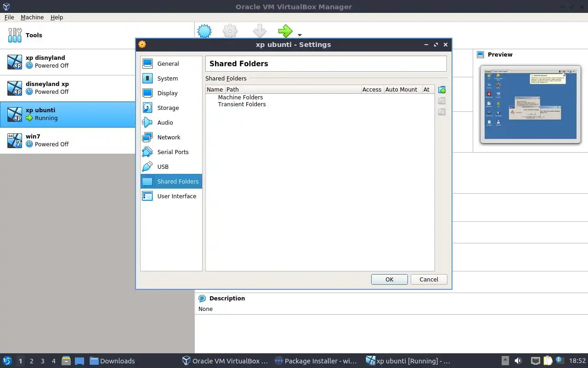Open the Help menu
This screenshot has width=588, height=368.
coord(57,17)
